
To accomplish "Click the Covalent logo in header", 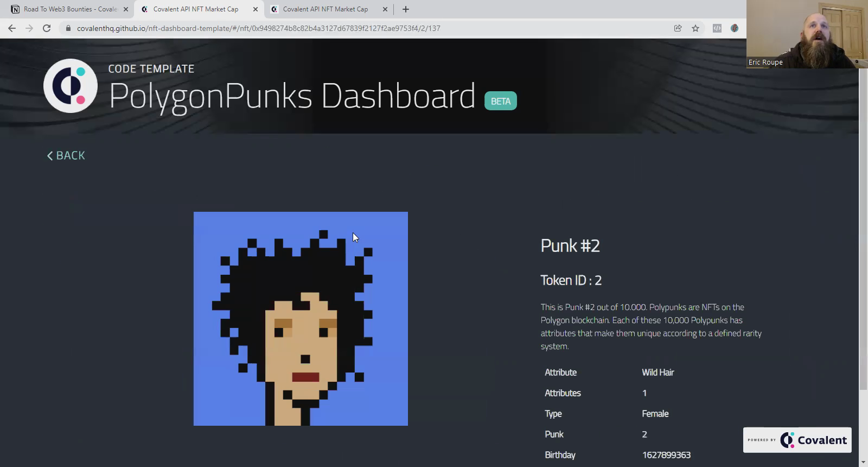I will pyautogui.click(x=71, y=86).
